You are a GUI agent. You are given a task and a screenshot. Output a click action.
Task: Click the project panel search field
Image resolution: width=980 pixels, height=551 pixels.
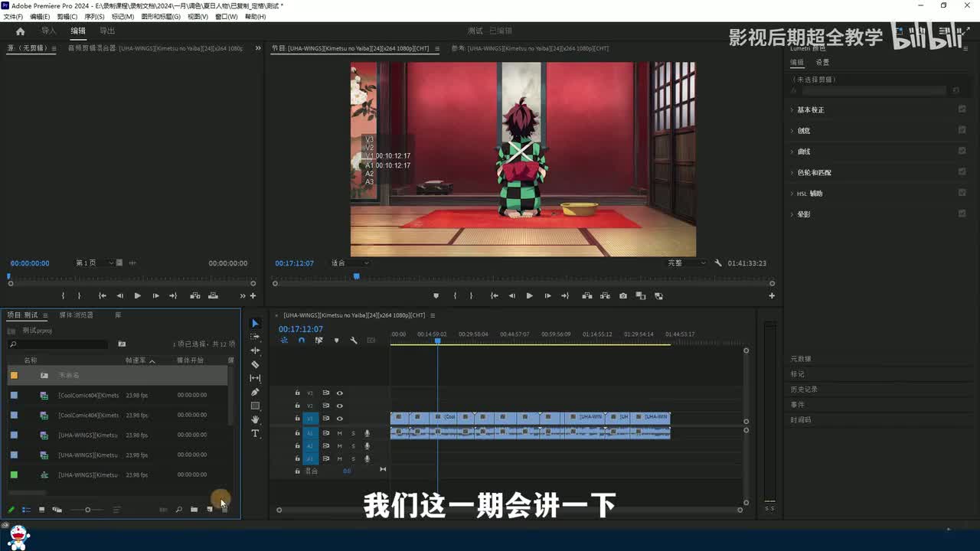tap(58, 344)
